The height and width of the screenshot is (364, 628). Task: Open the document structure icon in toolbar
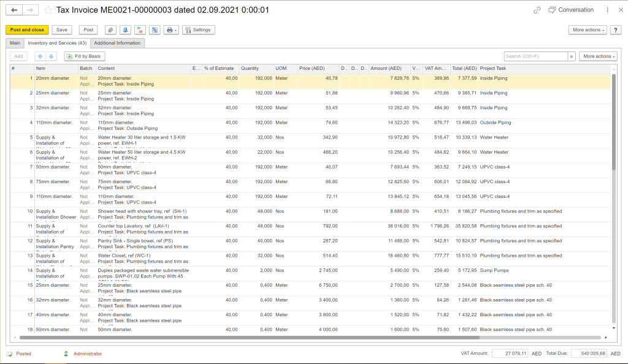click(x=155, y=30)
